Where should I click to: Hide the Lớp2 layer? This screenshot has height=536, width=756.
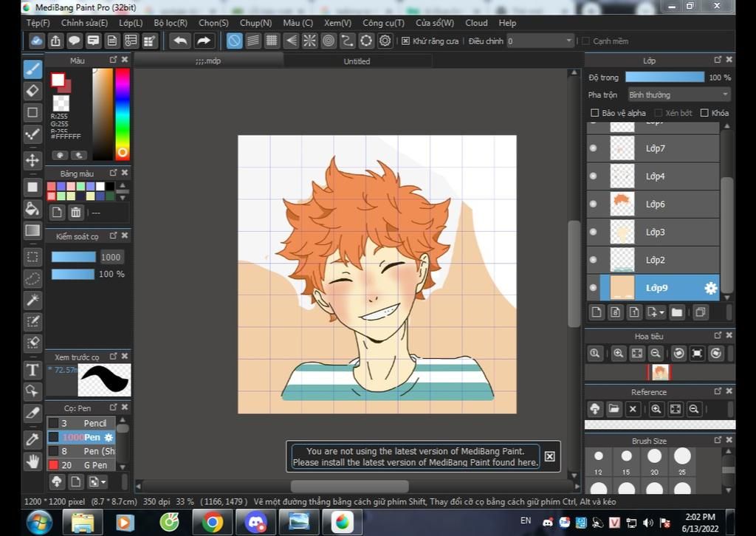coord(594,260)
